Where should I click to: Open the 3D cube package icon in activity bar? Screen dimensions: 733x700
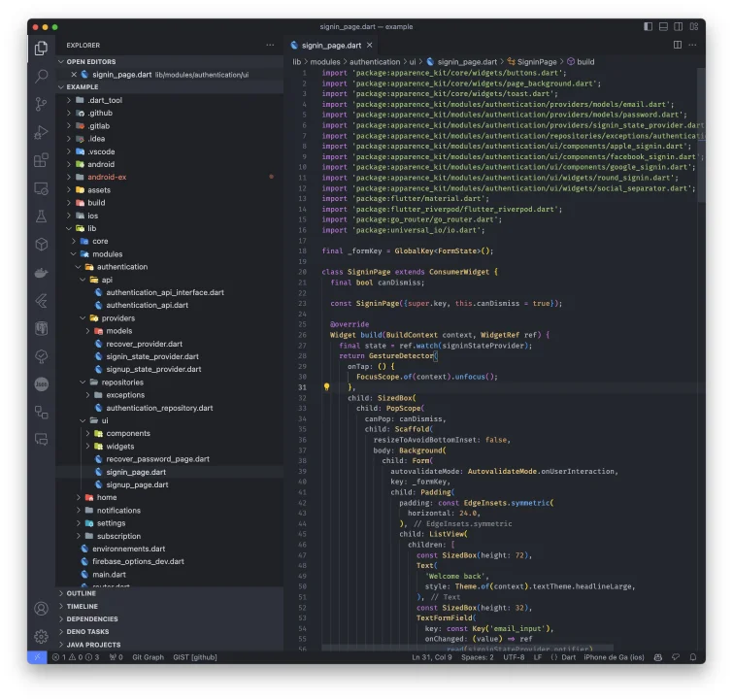coord(41,244)
